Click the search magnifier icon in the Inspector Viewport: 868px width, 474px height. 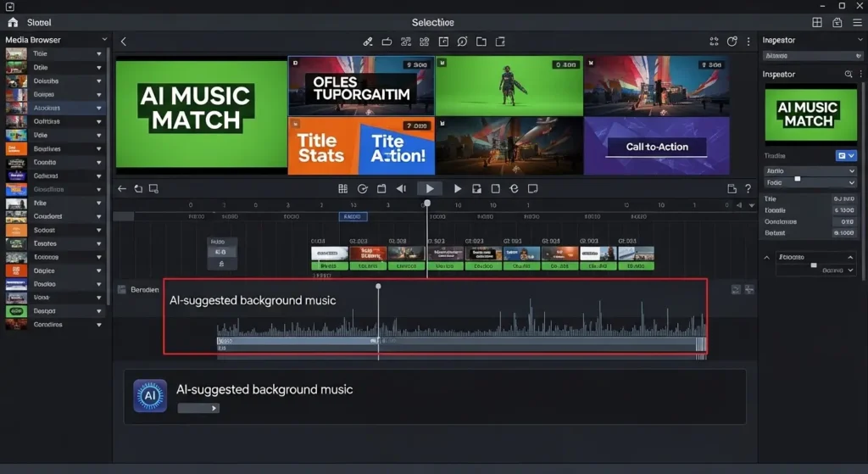(x=849, y=75)
